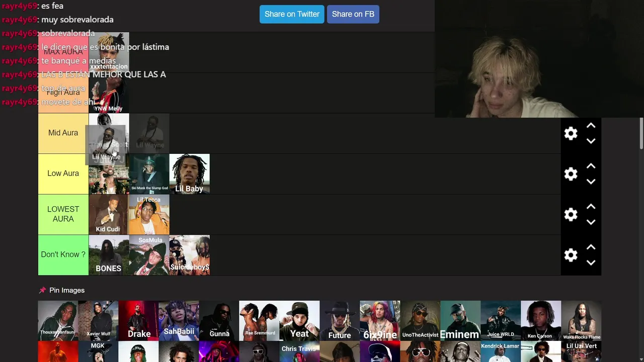Pick Waka Flocka Flame from the image pool

(581, 321)
